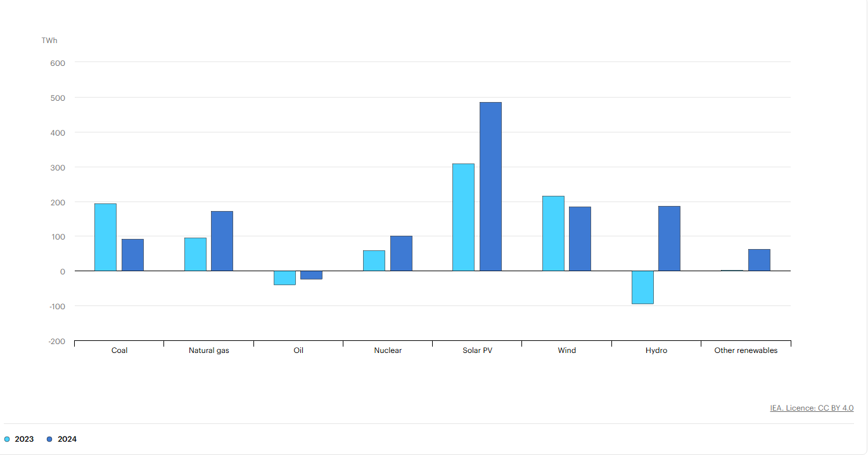Click the 2023 Coal bar
The height and width of the screenshot is (455, 868).
[105, 237]
